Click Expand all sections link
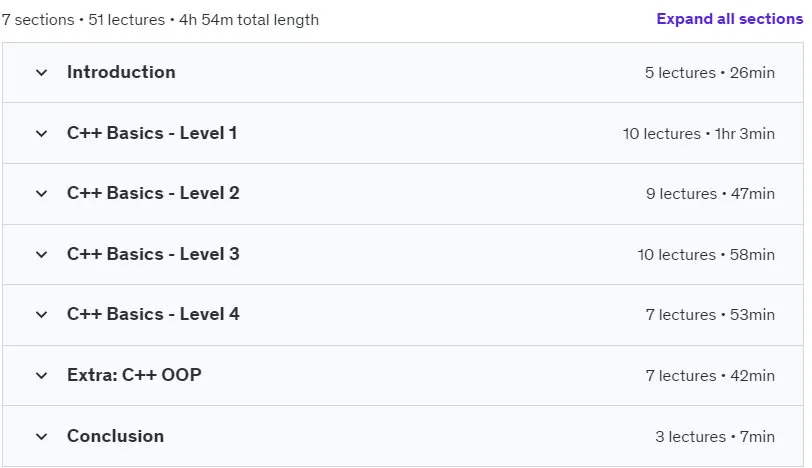Viewport: 812px width, 468px height. click(x=730, y=19)
